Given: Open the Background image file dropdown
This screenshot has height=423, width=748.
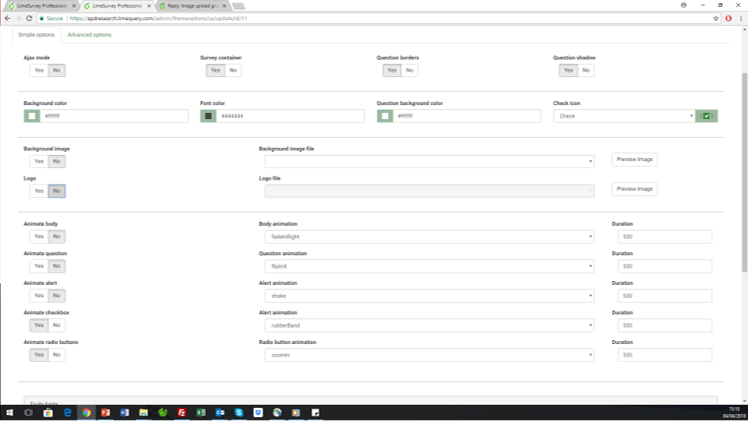Looking at the screenshot, I should point(427,161).
